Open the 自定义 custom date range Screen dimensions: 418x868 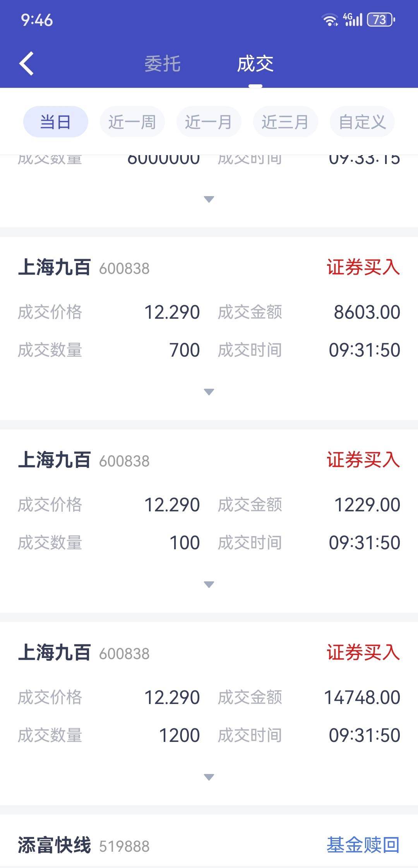point(362,122)
